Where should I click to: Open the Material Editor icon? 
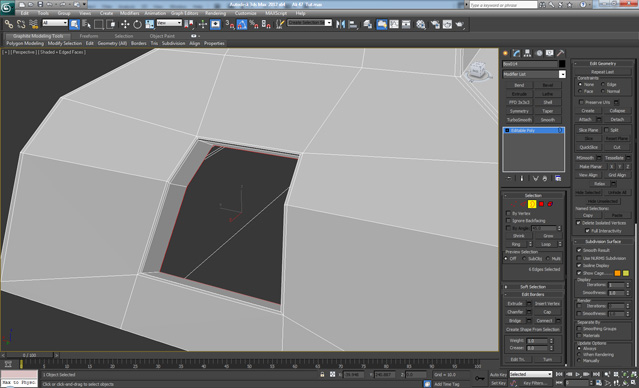(421, 24)
